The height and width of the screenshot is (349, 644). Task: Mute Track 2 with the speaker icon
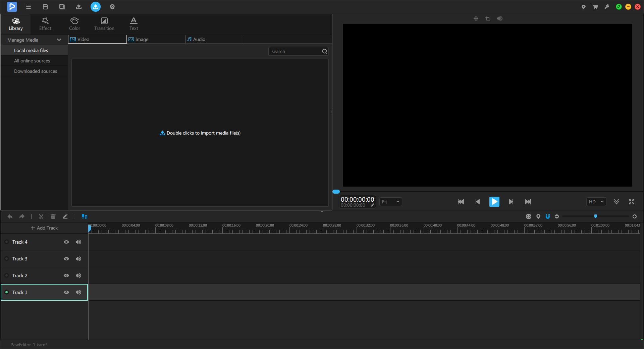78,276
